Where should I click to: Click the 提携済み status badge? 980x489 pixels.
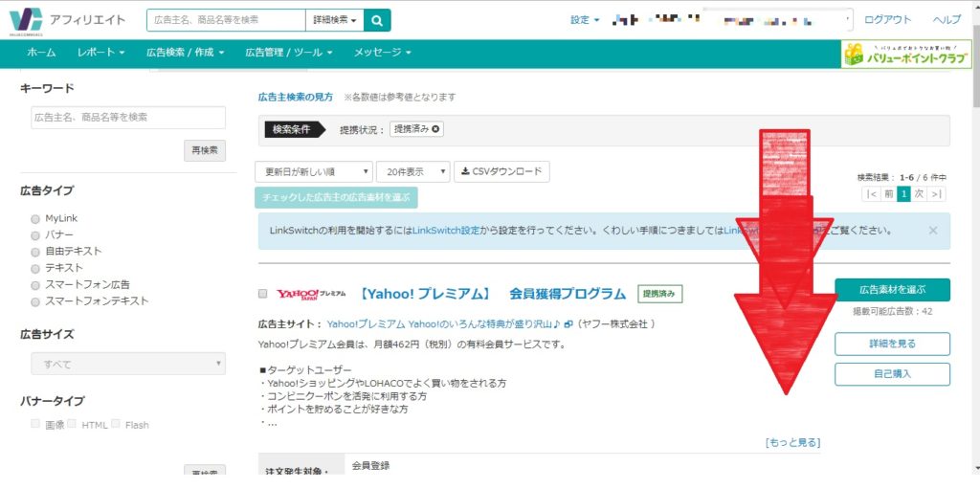click(x=660, y=294)
